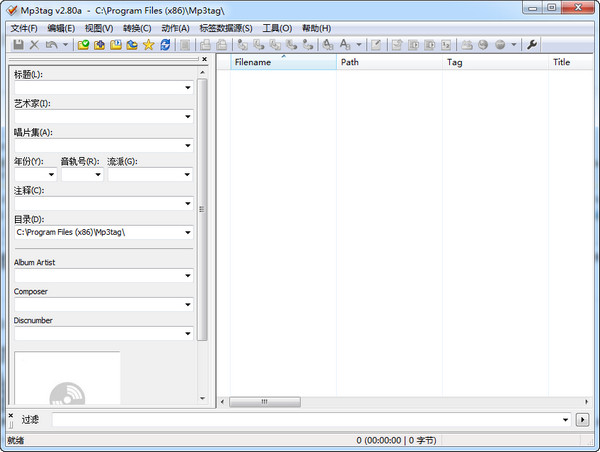This screenshot has width=600, height=452.
Task: Click the Save tag floppy disk icon
Action: click(18, 45)
